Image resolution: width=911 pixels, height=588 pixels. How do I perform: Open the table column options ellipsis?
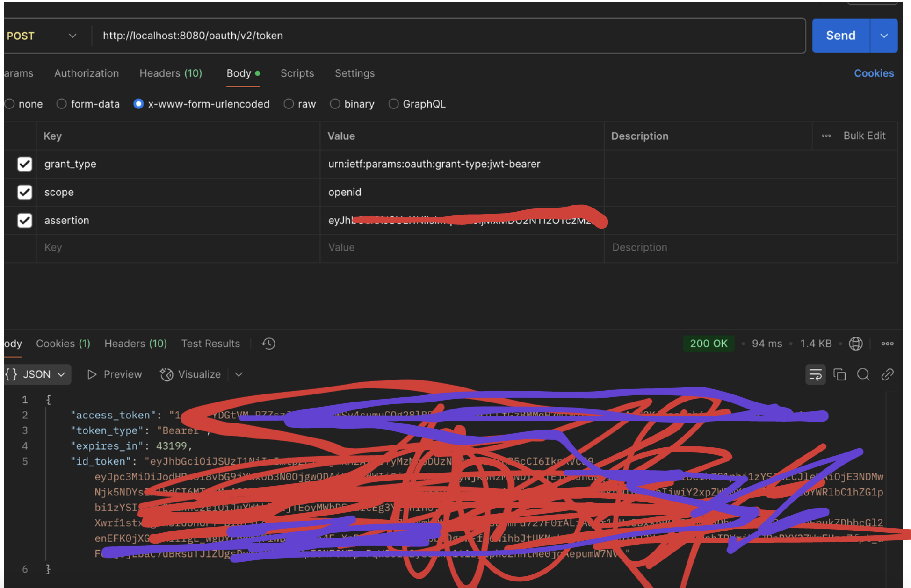(x=826, y=136)
